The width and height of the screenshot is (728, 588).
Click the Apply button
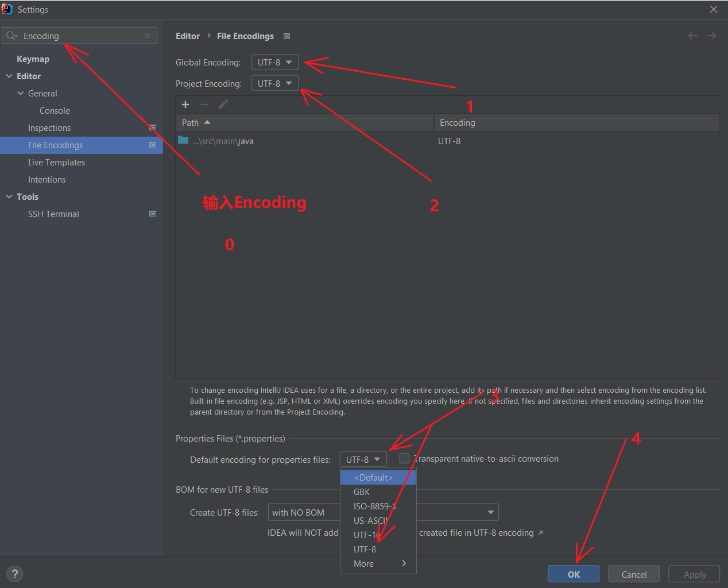pyautogui.click(x=695, y=574)
